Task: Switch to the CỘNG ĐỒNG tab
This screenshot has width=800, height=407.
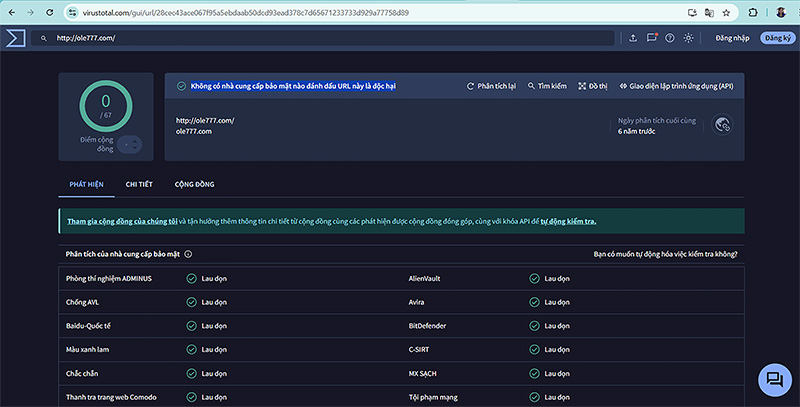Action: point(194,184)
